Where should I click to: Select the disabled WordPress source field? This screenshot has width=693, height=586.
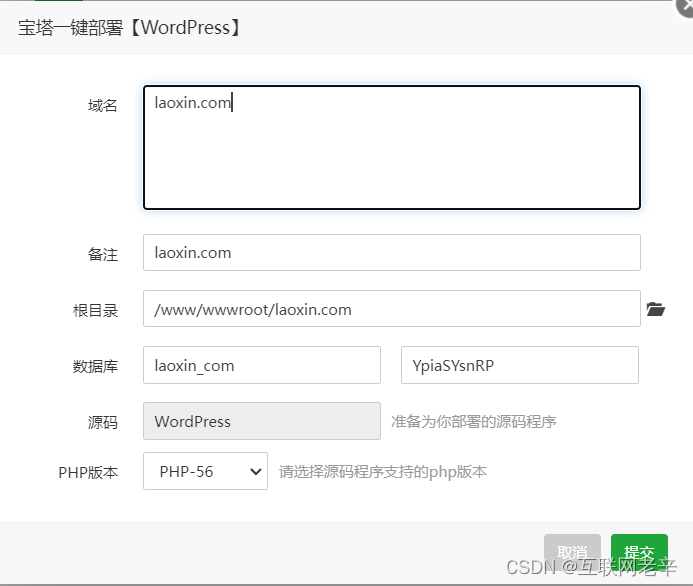click(x=262, y=421)
